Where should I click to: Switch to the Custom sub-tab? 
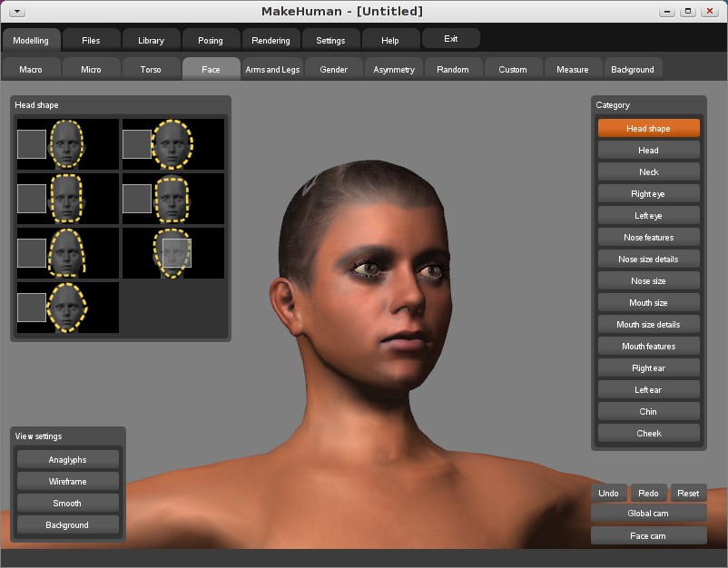pos(513,69)
